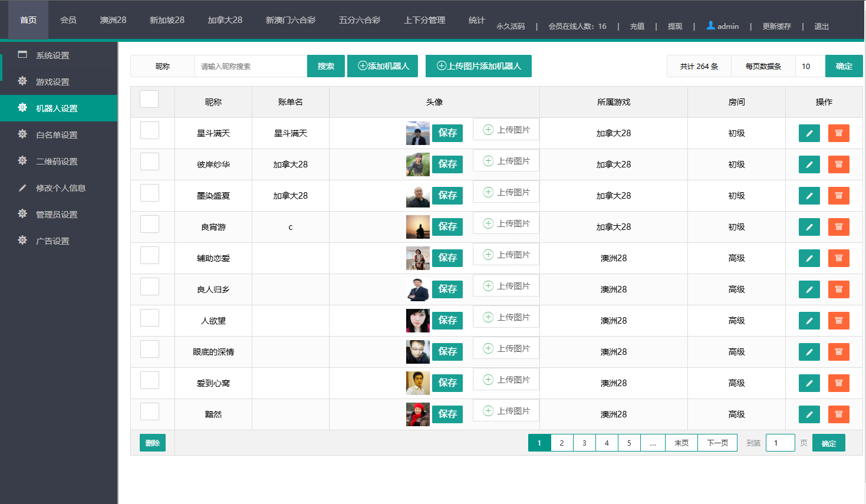
Task: Delete the 辅助恋爱 robot row
Action: point(838,258)
